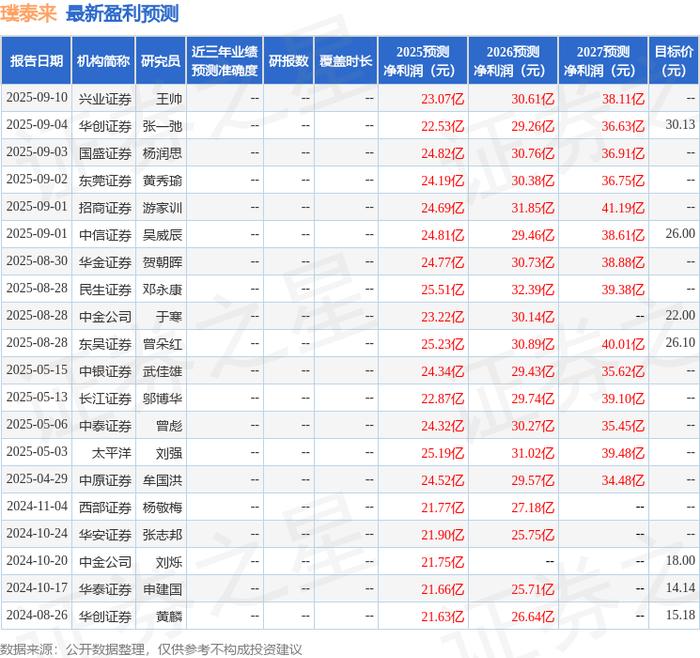Click the target price 22.00
Image resolution: width=700 pixels, height=658 pixels.
pyautogui.click(x=680, y=316)
